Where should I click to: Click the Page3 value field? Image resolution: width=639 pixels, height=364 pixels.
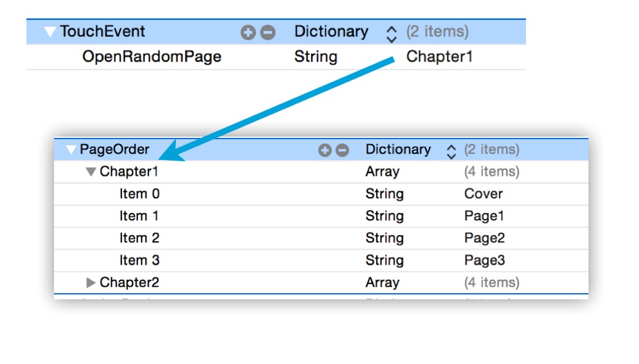[x=484, y=261]
